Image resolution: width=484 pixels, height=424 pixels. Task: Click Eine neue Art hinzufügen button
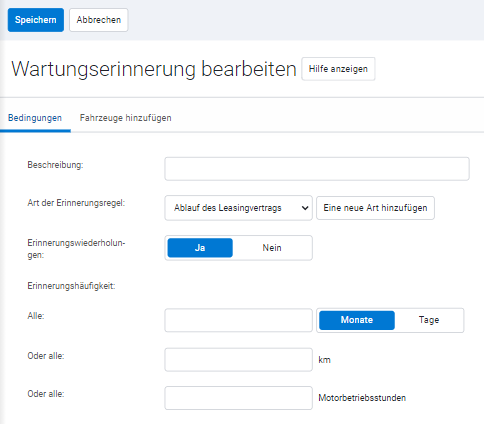point(375,208)
